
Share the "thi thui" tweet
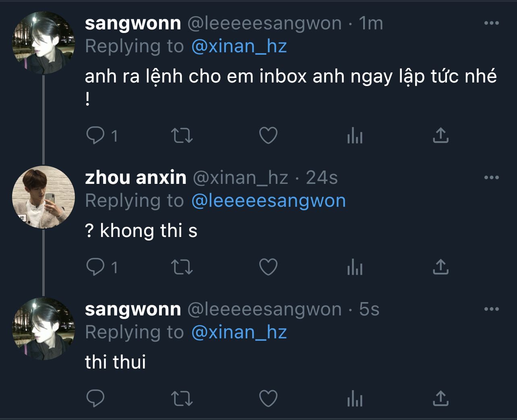[440, 398]
